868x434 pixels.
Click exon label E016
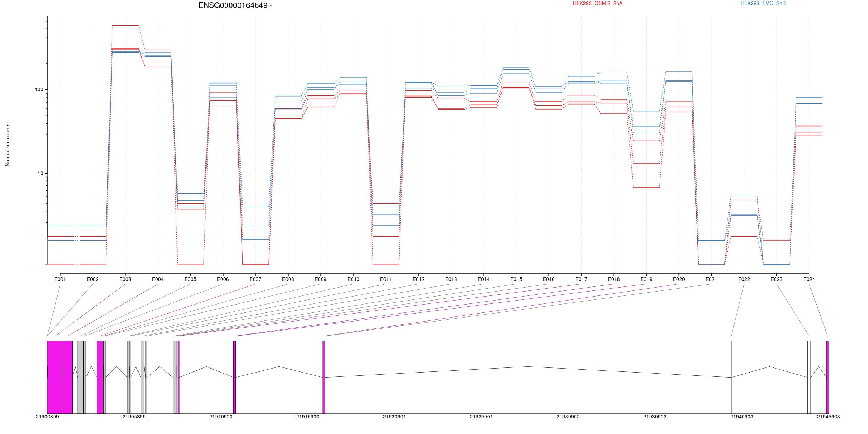[549, 279]
